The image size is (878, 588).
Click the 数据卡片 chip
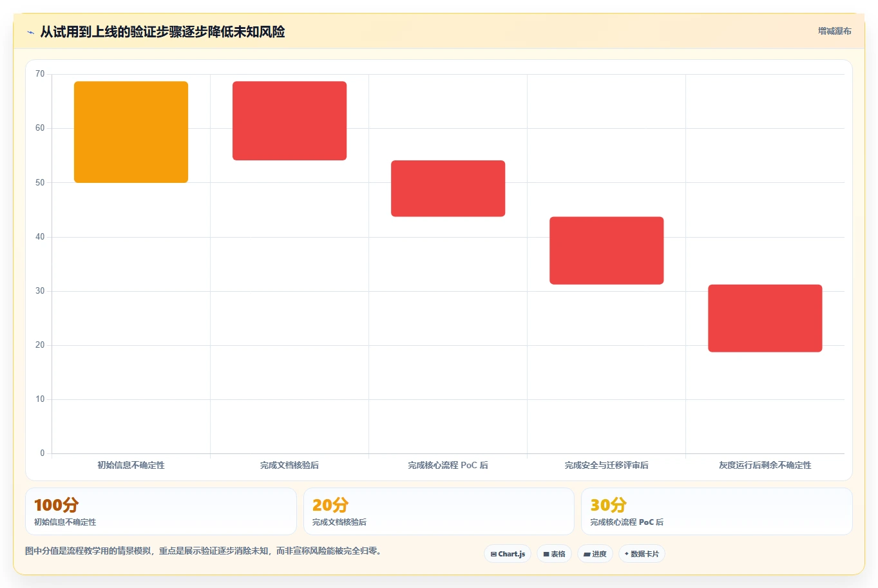642,554
